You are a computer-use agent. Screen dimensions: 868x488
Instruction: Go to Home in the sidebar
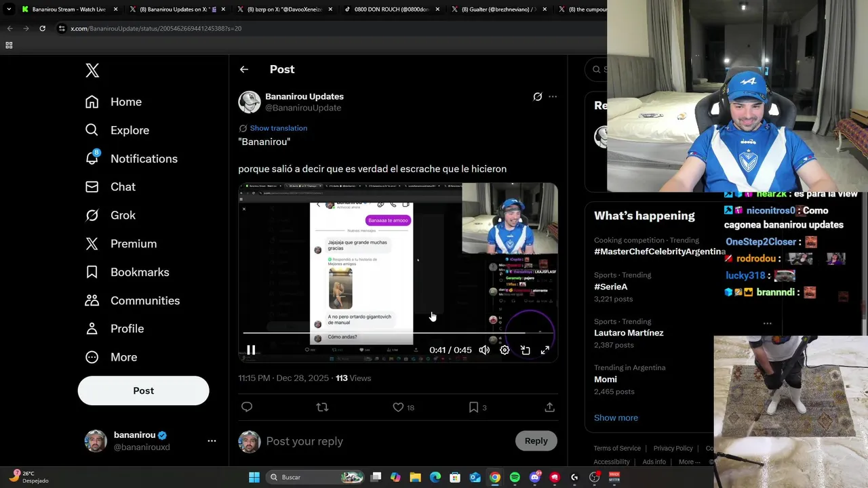pos(113,102)
